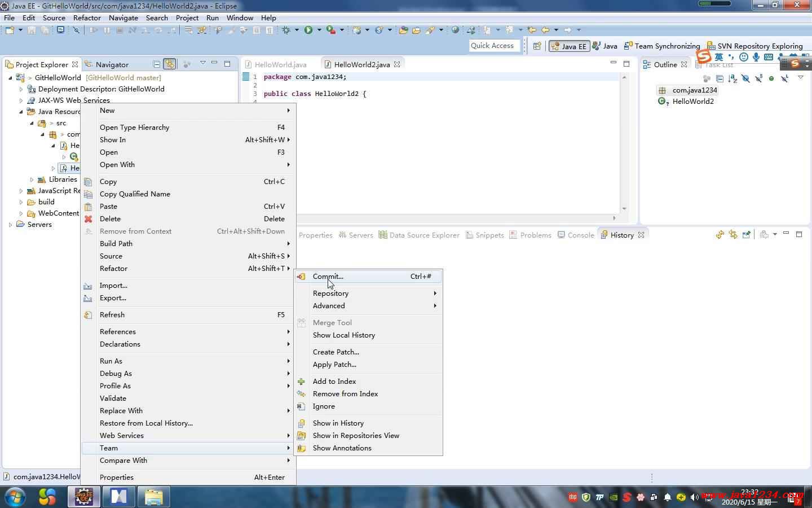This screenshot has width=812, height=508.
Task: Open Outline view menu triangle
Action: coord(801,78)
